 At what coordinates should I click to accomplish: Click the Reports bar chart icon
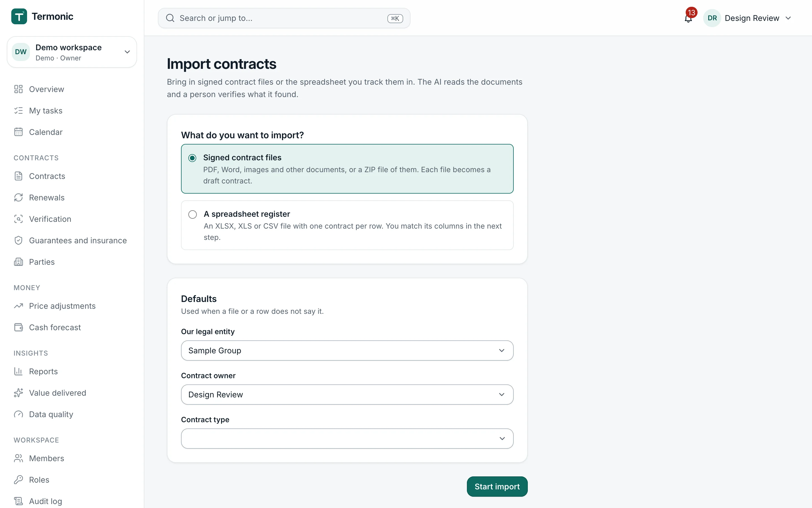coord(18,372)
